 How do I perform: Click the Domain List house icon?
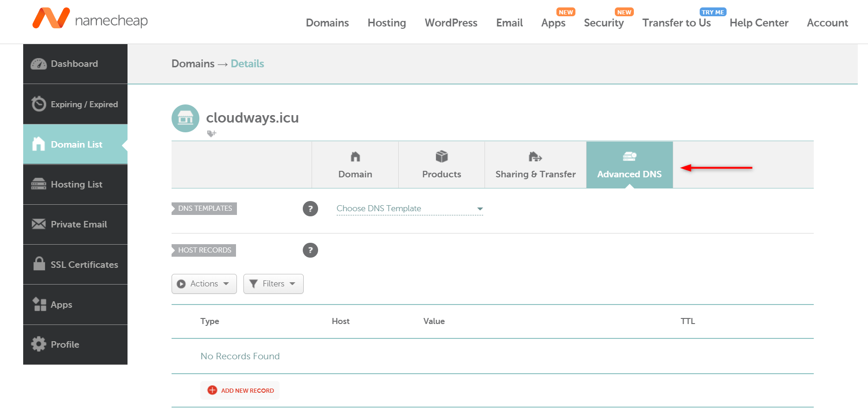38,144
